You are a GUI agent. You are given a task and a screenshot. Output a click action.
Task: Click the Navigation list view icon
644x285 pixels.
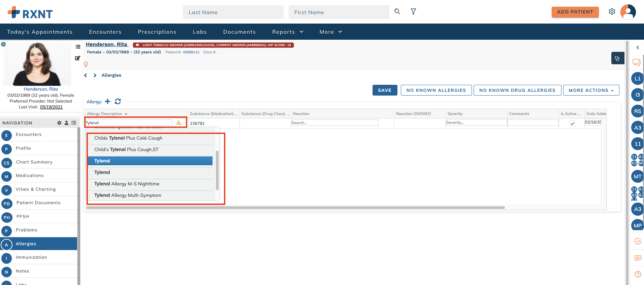[74, 123]
